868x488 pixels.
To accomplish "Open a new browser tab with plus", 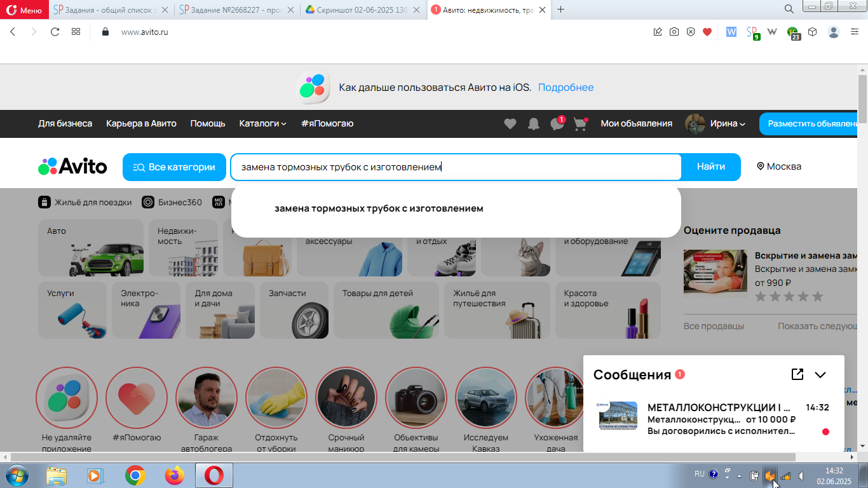I will tap(560, 10).
